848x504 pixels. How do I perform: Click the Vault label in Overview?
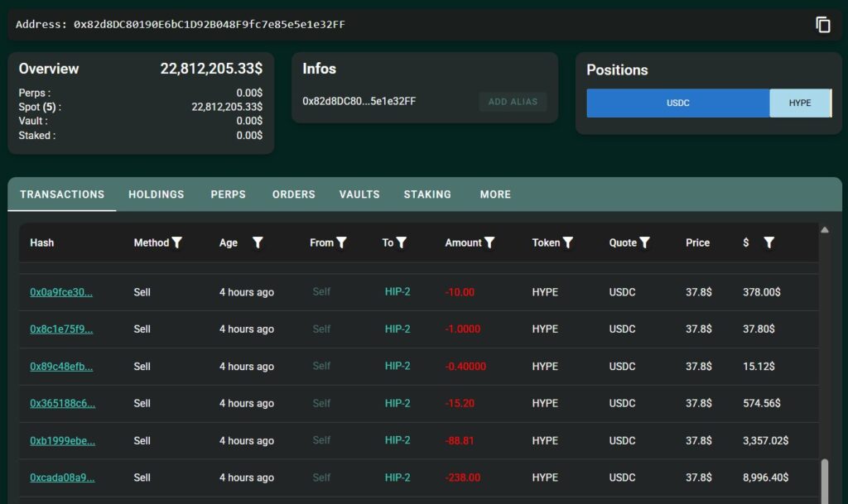pos(33,121)
